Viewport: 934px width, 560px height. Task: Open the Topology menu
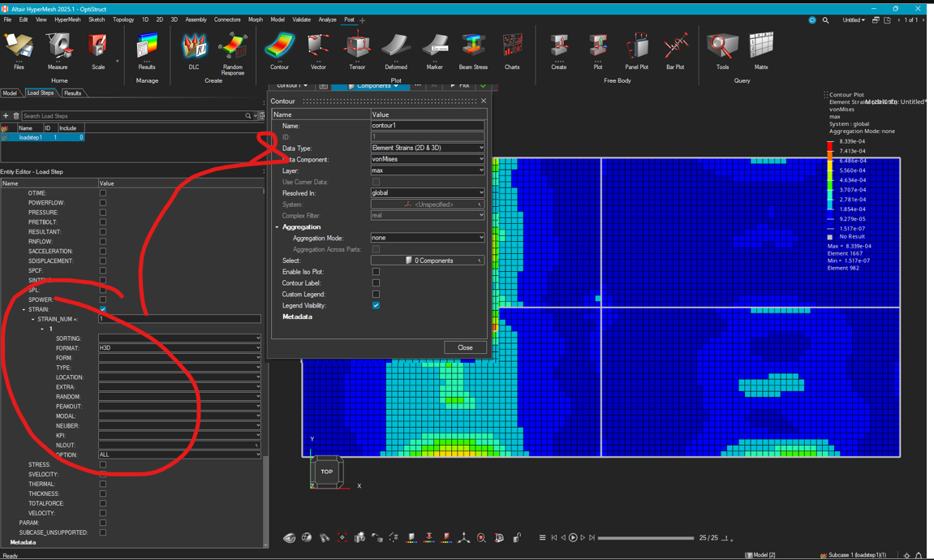pos(123,19)
